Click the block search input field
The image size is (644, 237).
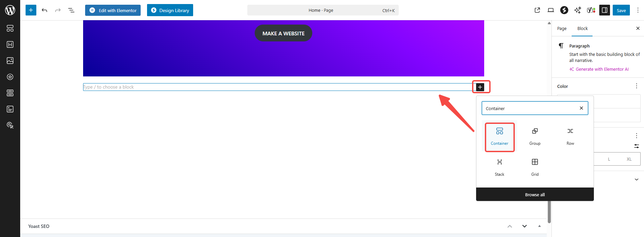tap(530, 108)
